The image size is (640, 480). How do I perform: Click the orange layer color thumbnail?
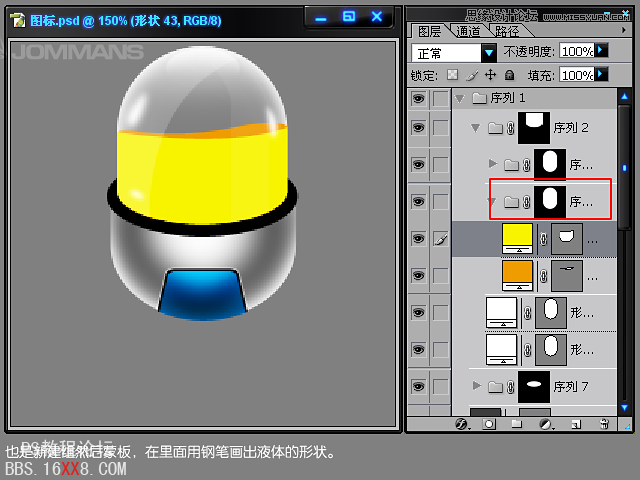pyautogui.click(x=517, y=272)
